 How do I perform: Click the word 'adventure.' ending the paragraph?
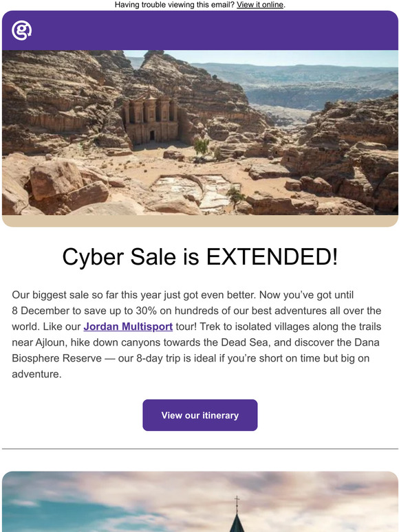point(36,374)
